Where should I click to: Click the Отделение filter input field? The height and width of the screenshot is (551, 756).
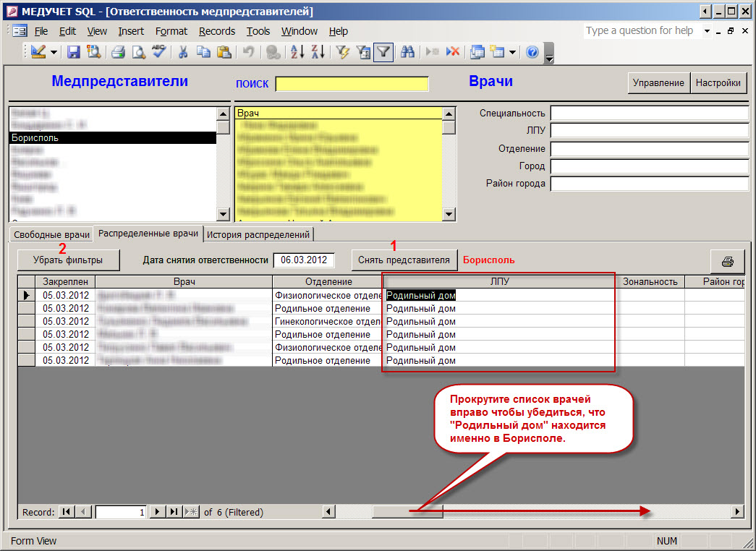(x=650, y=149)
